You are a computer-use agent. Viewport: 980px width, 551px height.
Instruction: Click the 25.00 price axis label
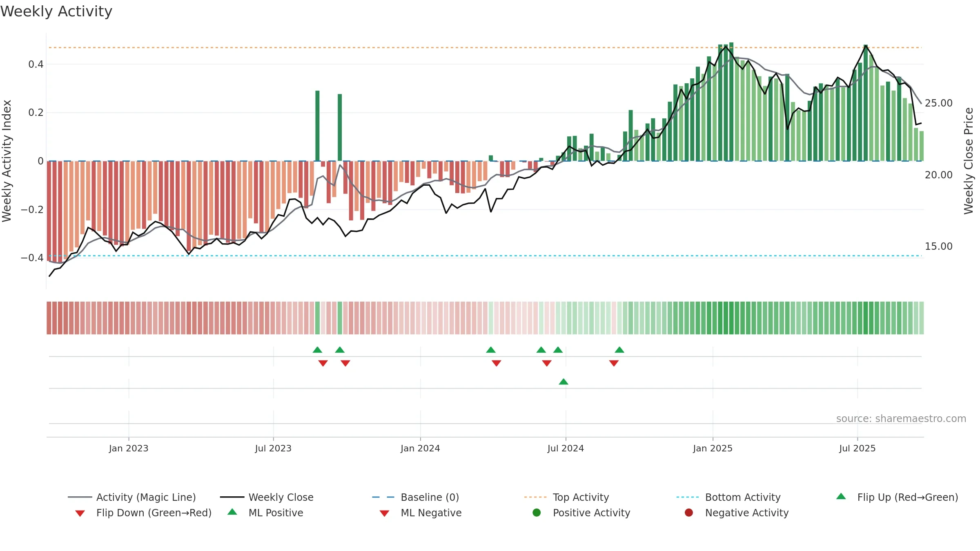click(939, 103)
